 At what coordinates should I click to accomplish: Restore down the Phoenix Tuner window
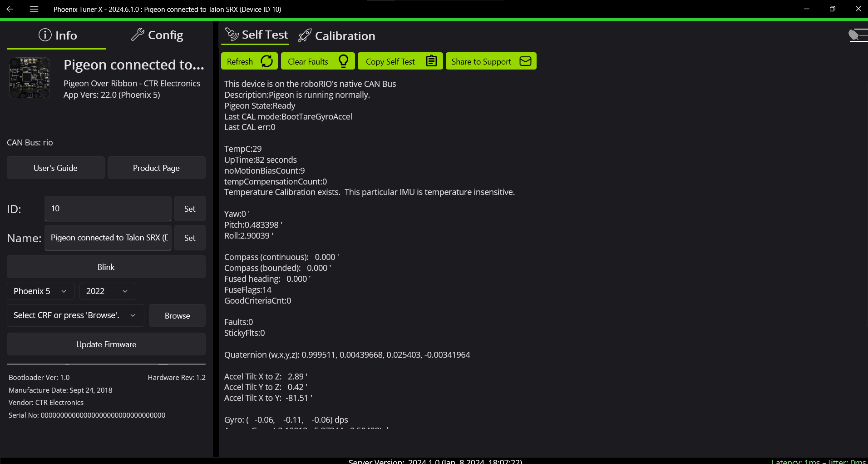point(832,9)
